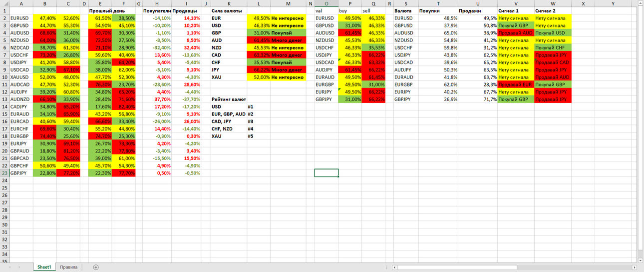The width and height of the screenshot is (644, 272).
Task: Click vertical scrollbar down arrow
Action: point(641,260)
